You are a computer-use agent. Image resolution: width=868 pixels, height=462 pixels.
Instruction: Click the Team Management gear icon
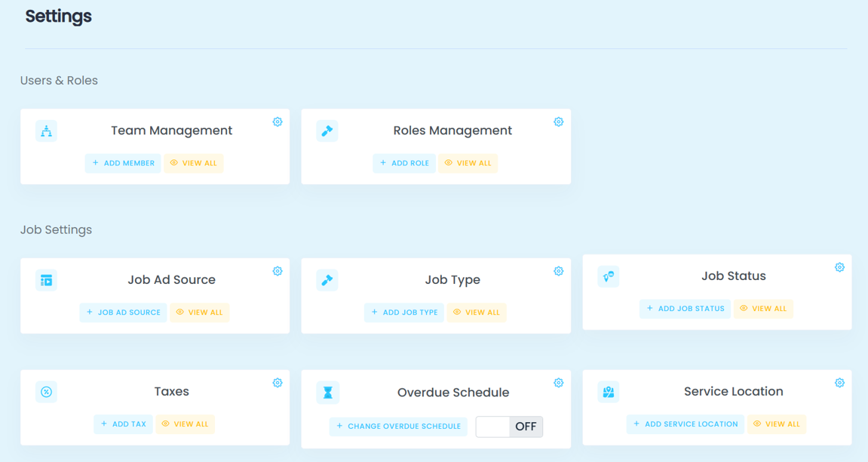coord(278,122)
